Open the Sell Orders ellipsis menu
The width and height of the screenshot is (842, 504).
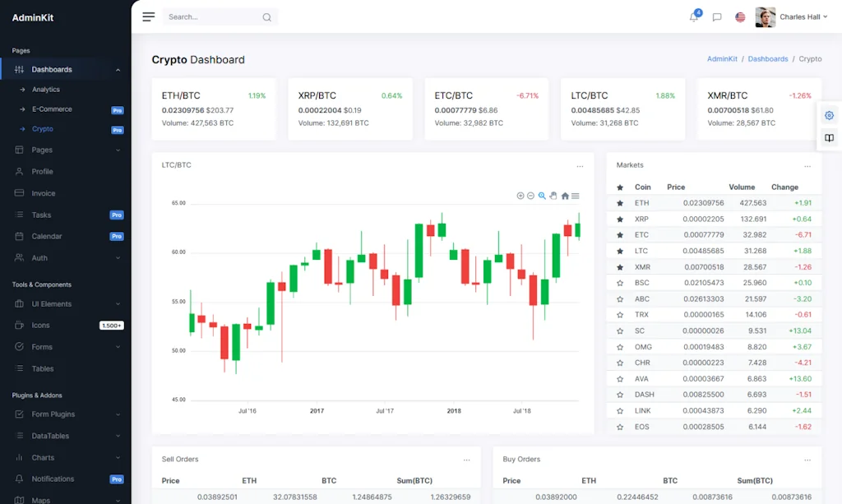point(467,459)
